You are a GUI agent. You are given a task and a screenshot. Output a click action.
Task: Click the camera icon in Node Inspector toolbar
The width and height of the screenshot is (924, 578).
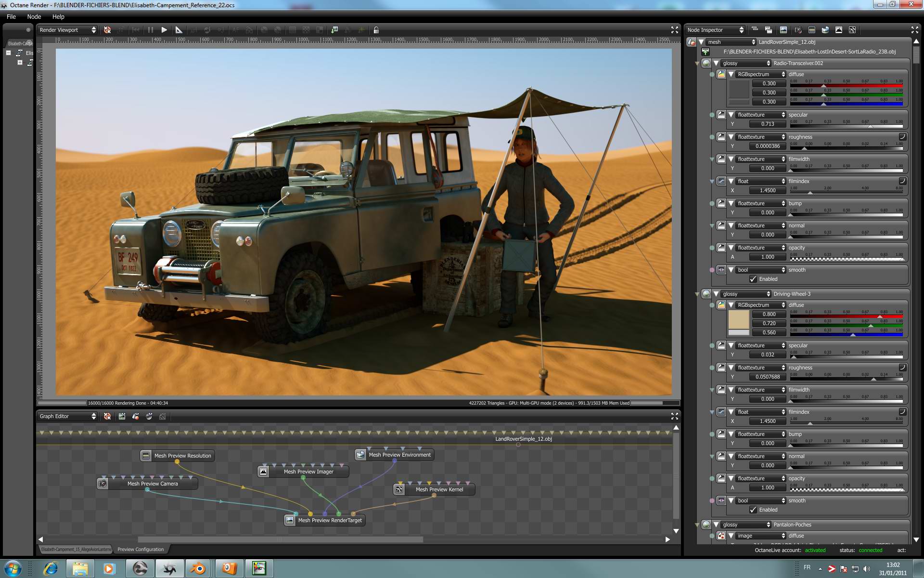[798, 30]
